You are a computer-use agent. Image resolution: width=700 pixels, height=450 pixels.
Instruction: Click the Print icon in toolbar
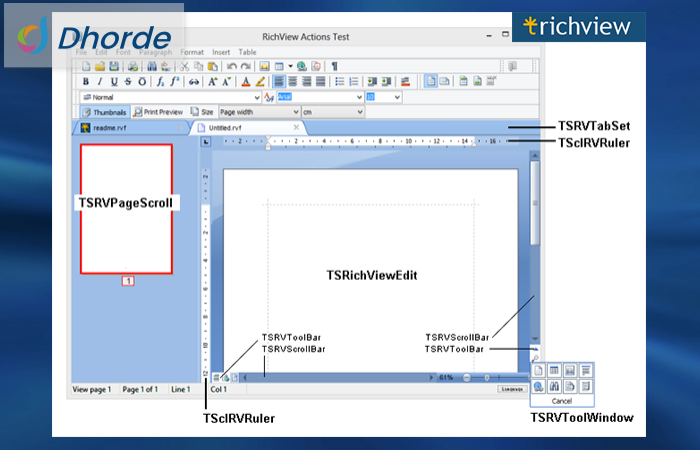tap(133, 67)
